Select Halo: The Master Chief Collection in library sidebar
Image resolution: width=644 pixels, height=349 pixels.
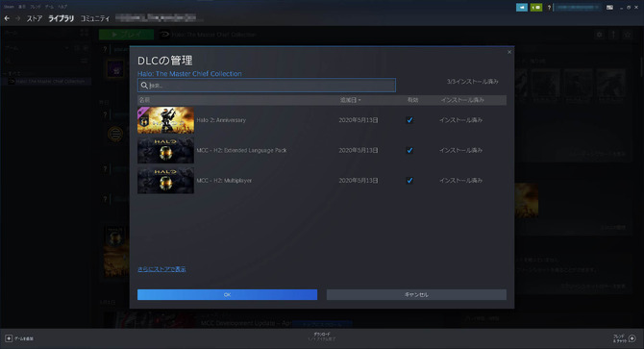(46, 82)
